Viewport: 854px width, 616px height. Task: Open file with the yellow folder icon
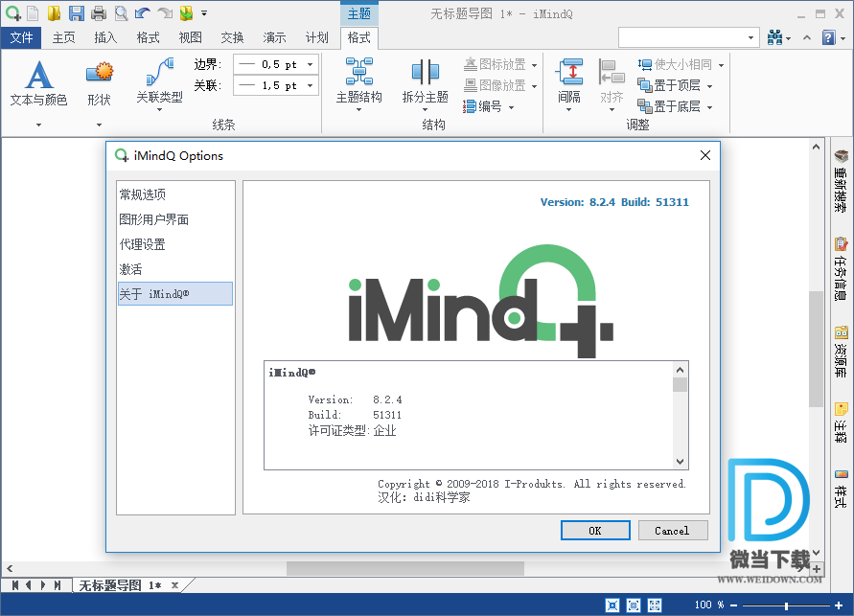point(54,12)
